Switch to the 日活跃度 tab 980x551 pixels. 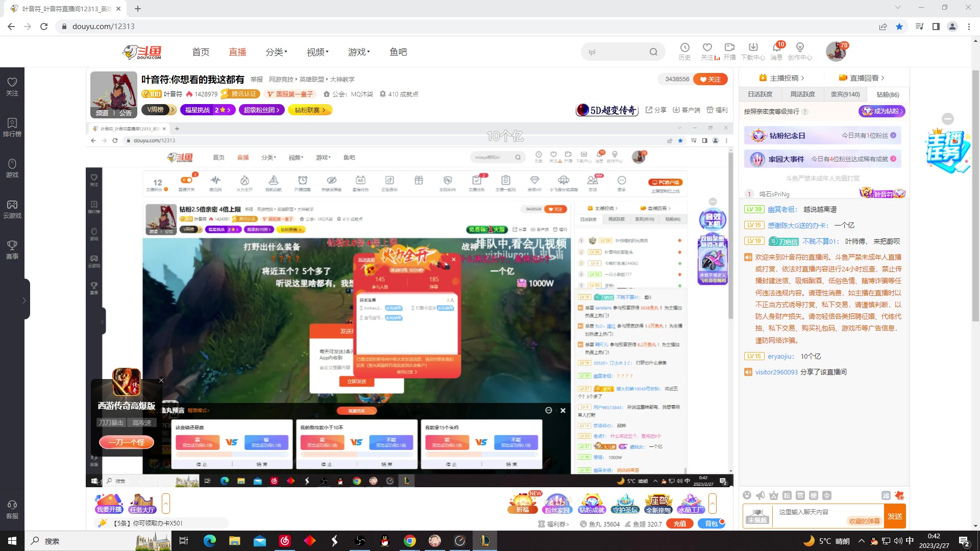[760, 94]
